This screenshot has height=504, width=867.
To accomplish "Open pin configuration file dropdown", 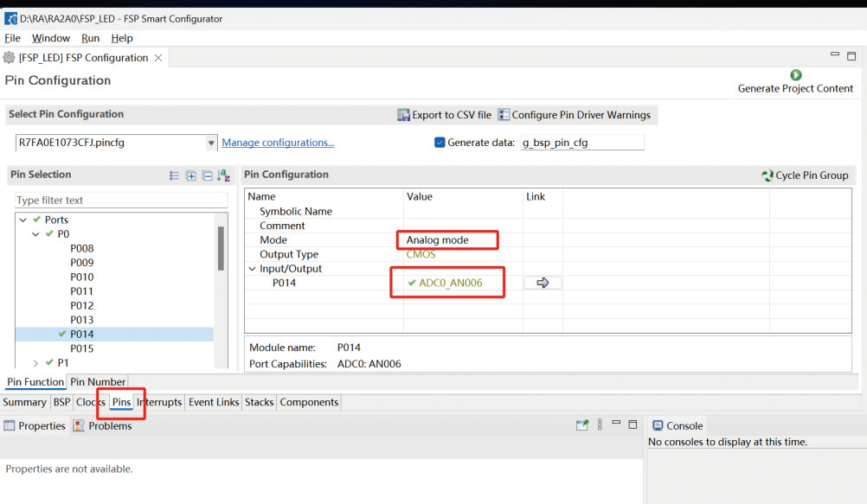I will (210, 143).
